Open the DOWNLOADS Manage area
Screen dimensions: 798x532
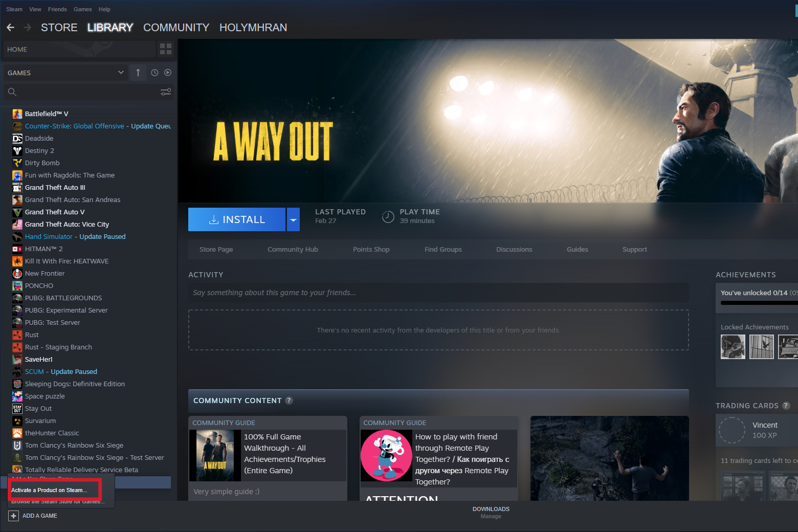tap(491, 513)
